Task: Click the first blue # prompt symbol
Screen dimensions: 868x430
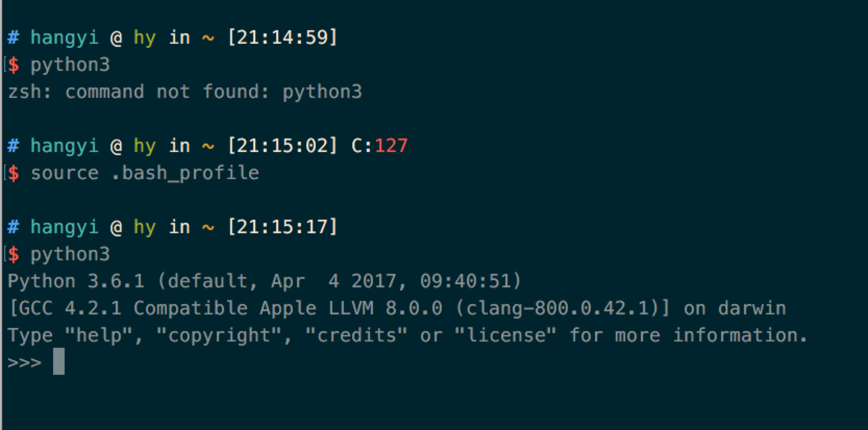Action: pos(14,37)
